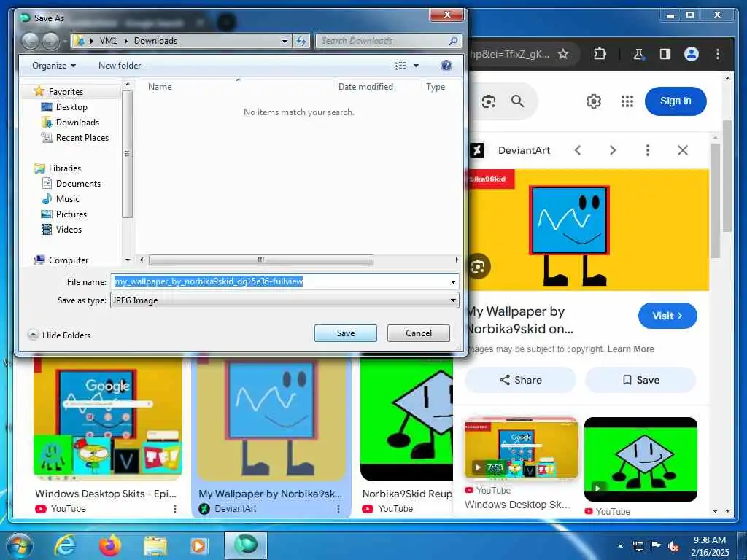This screenshot has width=747, height=560.
Task: Open the browser three-dot menu
Action: tap(718, 54)
